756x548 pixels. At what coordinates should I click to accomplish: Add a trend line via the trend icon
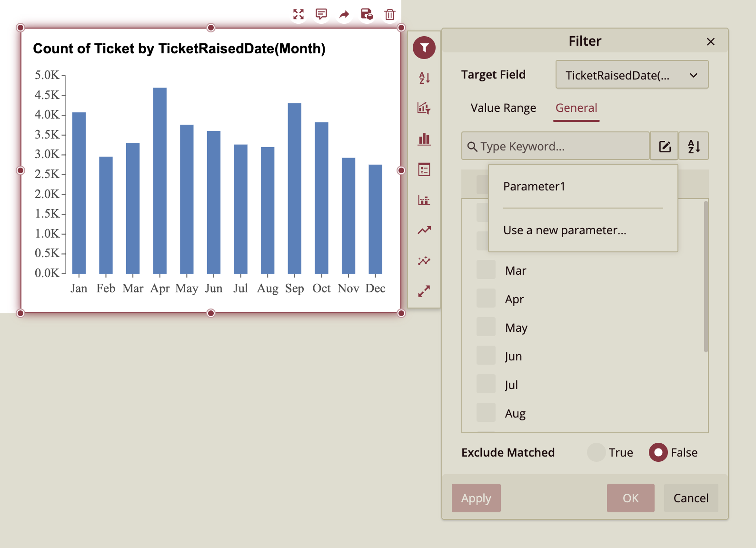[x=424, y=230]
